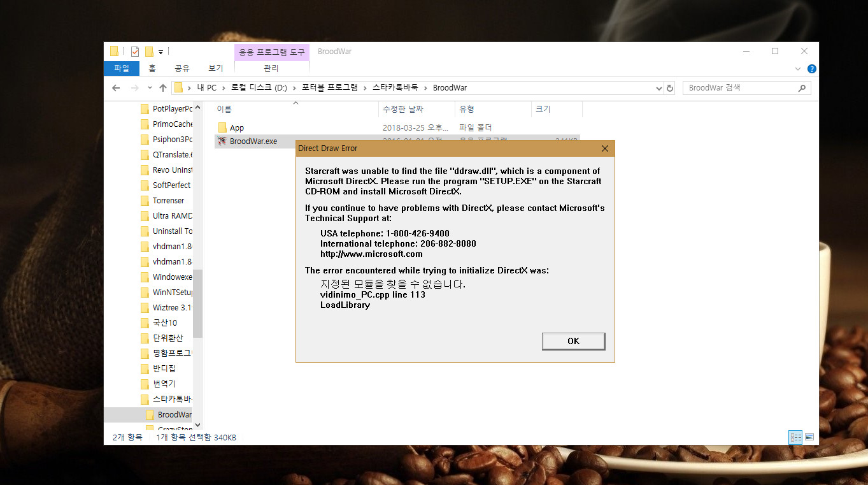Select Windowexe folder in tree
Screen dimensions: 868x485
(166, 277)
